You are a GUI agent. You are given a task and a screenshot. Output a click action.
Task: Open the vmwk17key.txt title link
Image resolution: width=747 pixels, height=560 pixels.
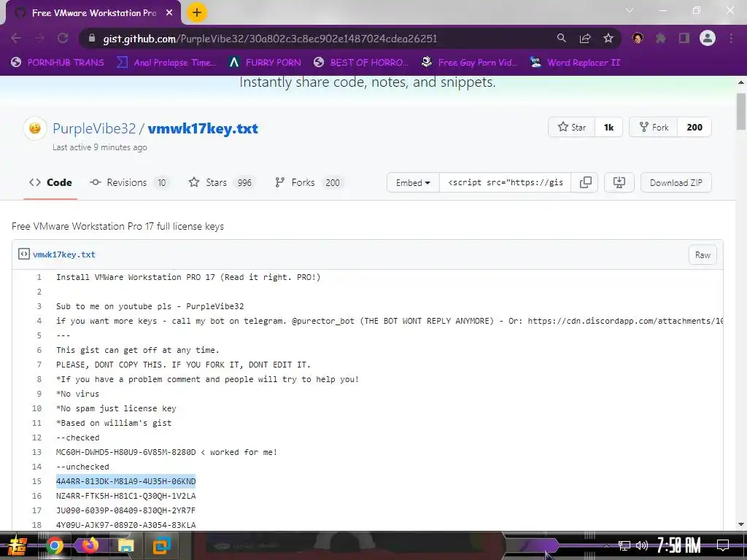pyautogui.click(x=203, y=128)
